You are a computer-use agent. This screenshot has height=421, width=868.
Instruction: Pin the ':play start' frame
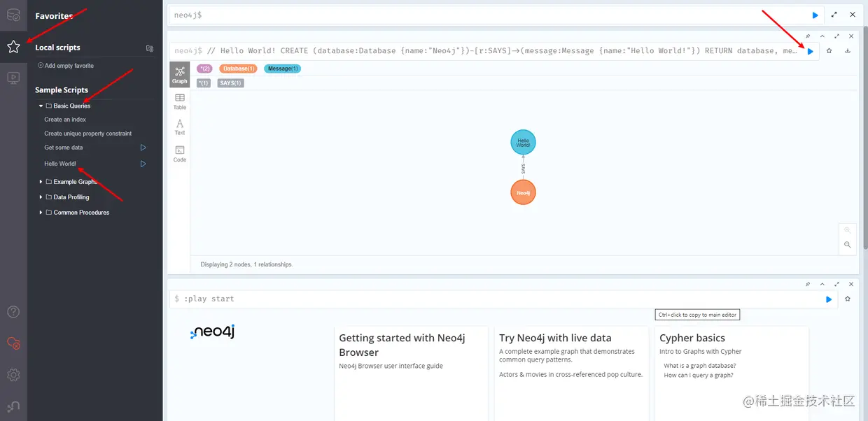pyautogui.click(x=808, y=284)
